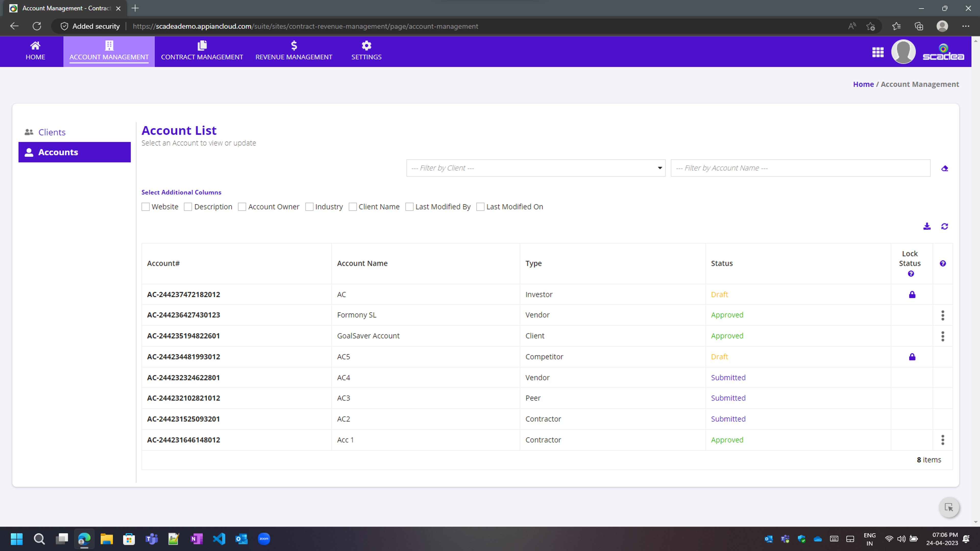Open the user profile avatar menu
Image resolution: width=980 pixels, height=551 pixels.
[903, 52]
